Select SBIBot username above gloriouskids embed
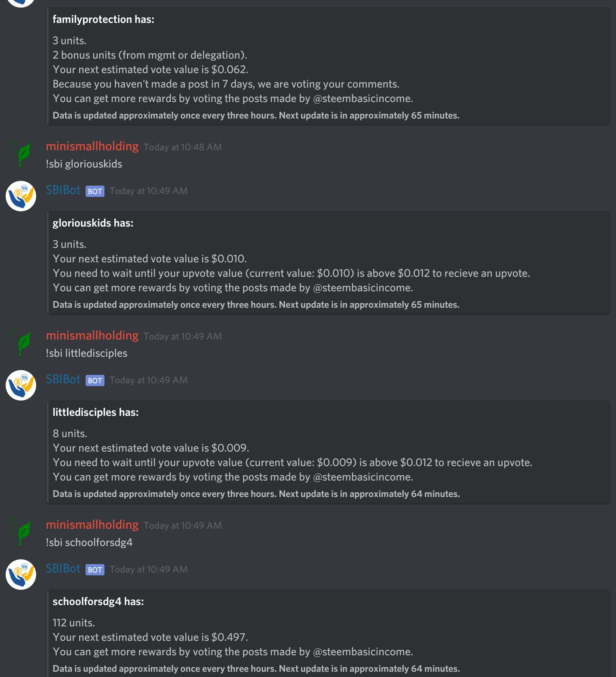 click(63, 190)
